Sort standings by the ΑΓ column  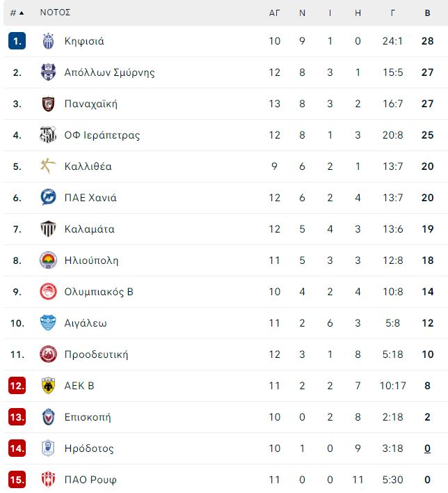pyautogui.click(x=274, y=13)
